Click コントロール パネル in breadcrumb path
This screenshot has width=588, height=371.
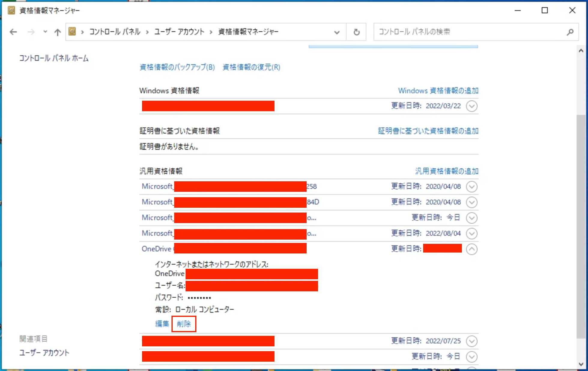click(x=115, y=32)
